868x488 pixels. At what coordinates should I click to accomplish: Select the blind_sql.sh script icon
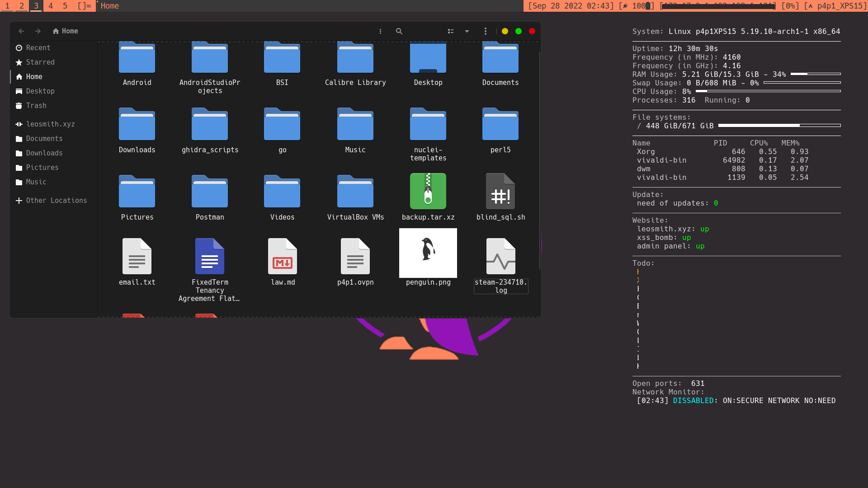[x=500, y=192]
